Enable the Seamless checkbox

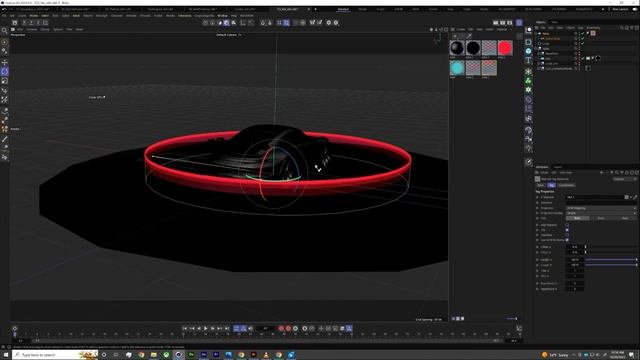[567, 235]
